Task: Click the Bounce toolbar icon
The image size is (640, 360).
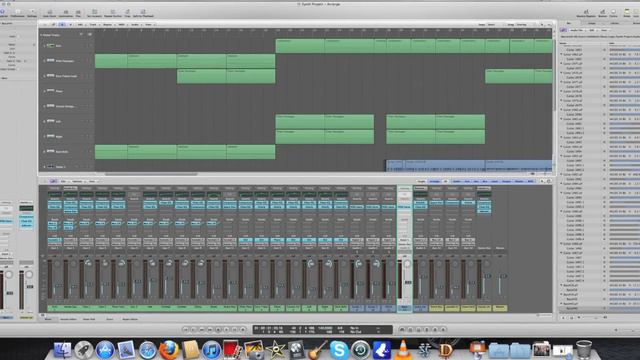Action: (x=602, y=13)
